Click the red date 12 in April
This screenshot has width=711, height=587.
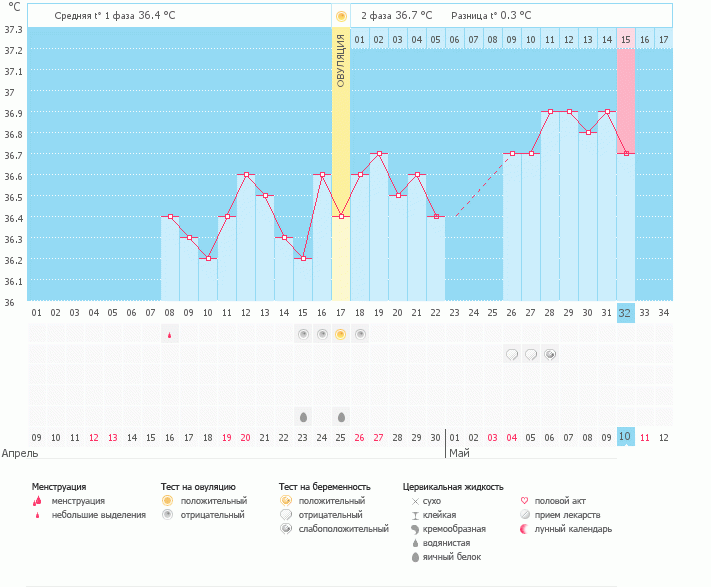point(93,438)
